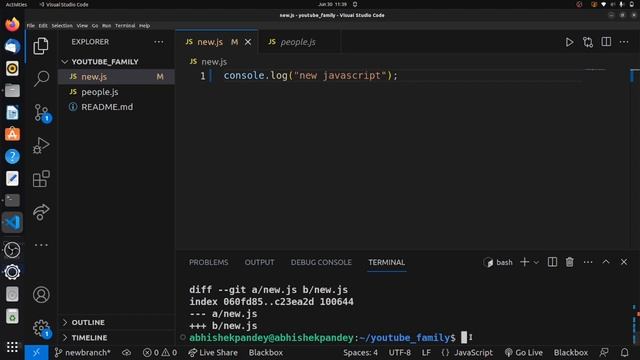The height and width of the screenshot is (360, 640).
Task: Open Show Applications grid in dock
Action: coord(12,347)
